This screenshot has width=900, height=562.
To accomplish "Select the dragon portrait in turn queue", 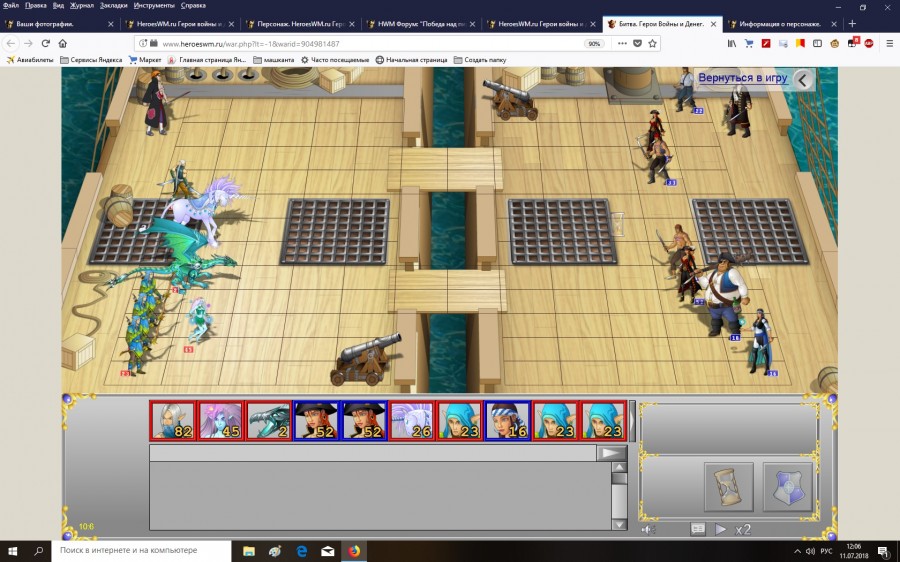I will coord(270,421).
